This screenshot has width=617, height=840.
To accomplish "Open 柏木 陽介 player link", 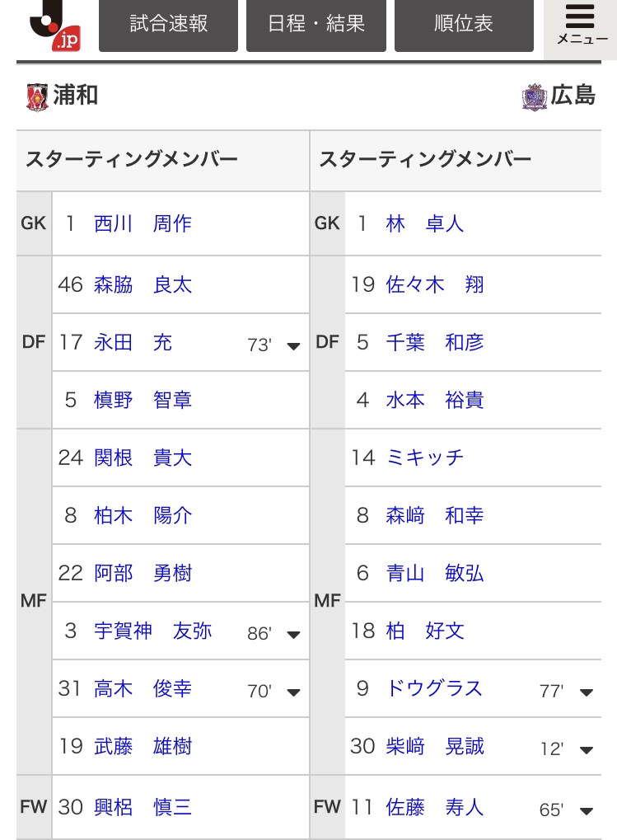I will pos(143,515).
